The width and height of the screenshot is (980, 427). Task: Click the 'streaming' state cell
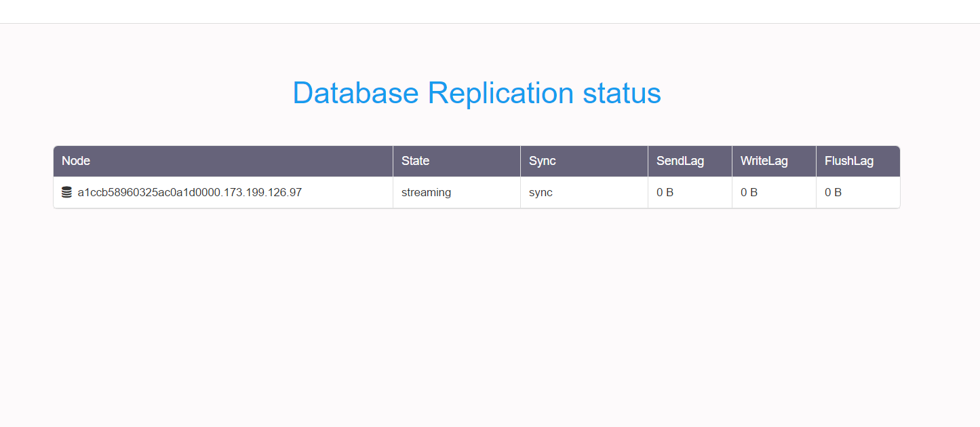coord(456,193)
